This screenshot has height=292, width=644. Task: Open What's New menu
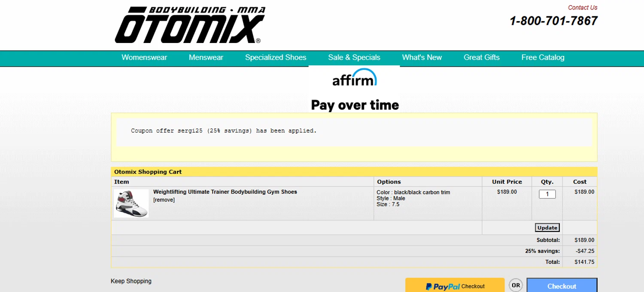[x=422, y=58]
